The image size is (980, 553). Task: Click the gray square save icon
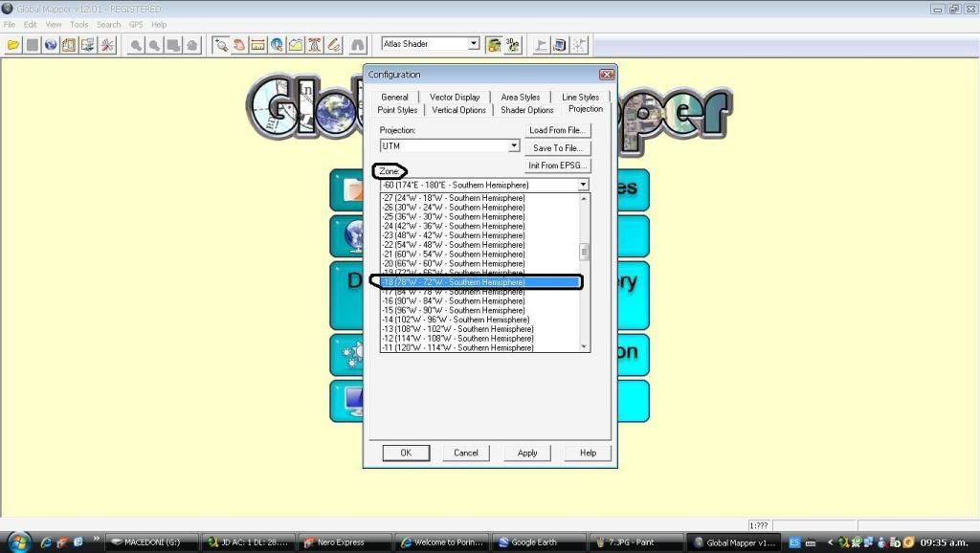point(32,45)
